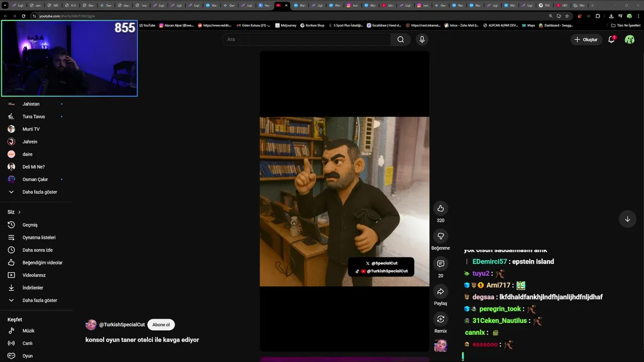
Task: Open the zoom magnifier in address bar
Action: pos(551,16)
